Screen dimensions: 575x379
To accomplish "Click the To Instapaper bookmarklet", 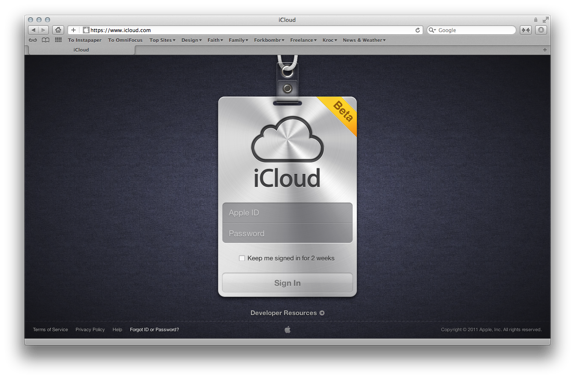I will 84,40.
